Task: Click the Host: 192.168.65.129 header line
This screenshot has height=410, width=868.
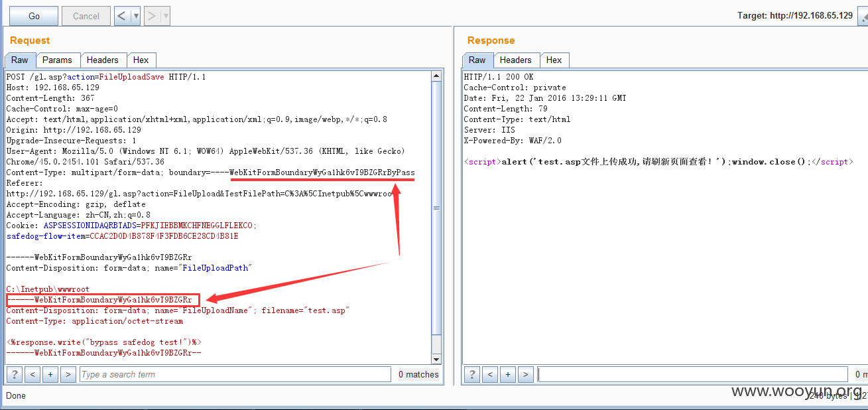Action: pos(52,88)
